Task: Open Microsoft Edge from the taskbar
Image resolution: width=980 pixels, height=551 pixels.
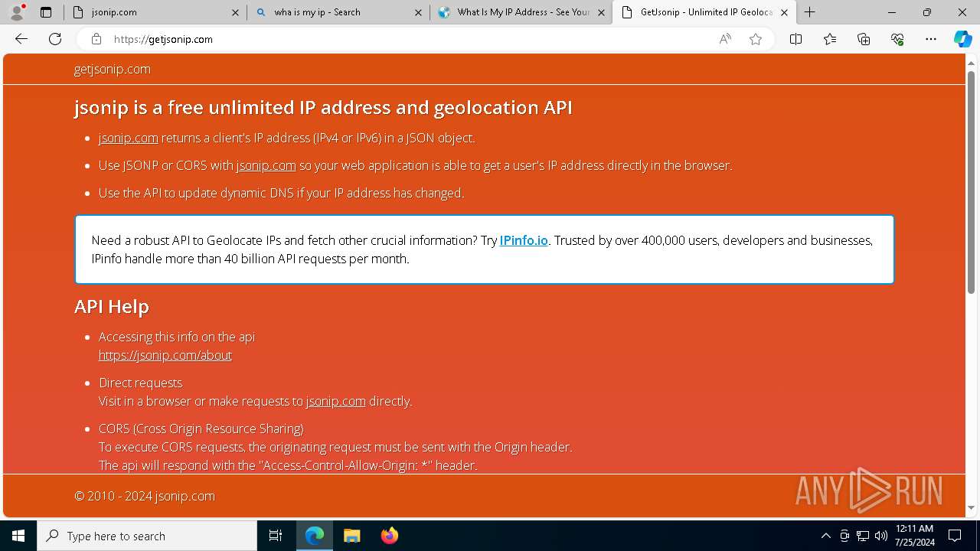Action: click(x=315, y=536)
